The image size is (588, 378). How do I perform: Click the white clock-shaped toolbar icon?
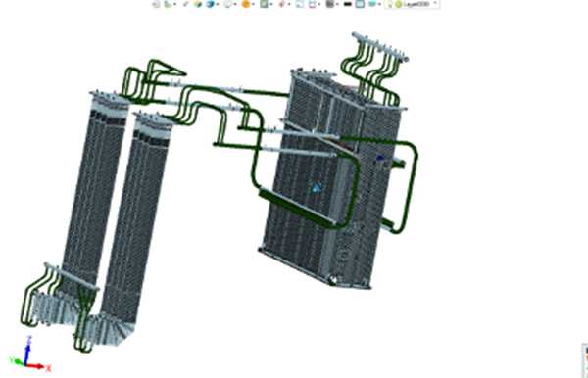[x=227, y=4]
